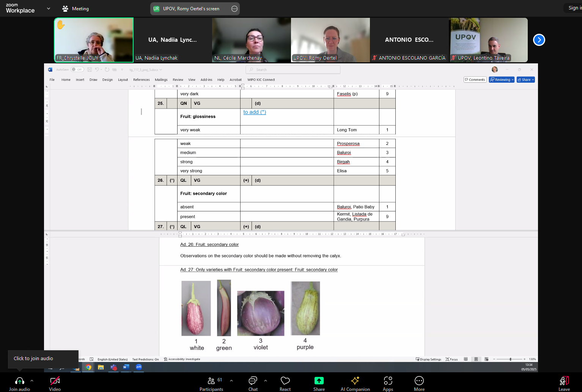Image resolution: width=582 pixels, height=392 pixels.
Task: Leave the meeting
Action: click(x=564, y=381)
